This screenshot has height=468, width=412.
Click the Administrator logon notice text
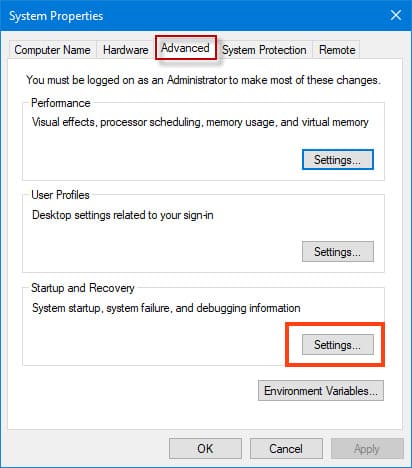click(203, 80)
